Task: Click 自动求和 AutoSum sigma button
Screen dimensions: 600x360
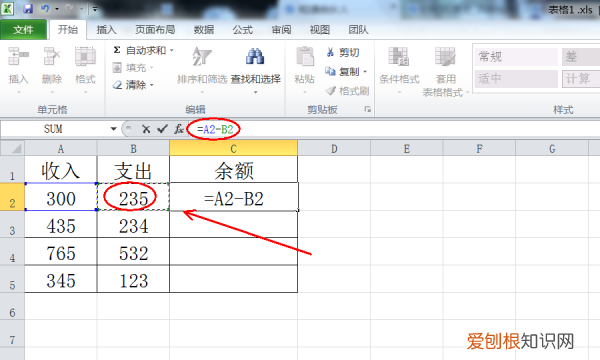Action: coord(139,50)
